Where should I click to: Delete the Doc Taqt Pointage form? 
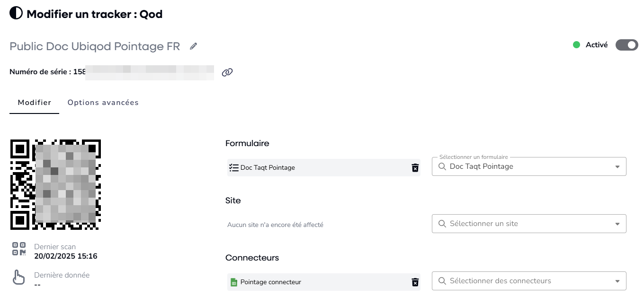click(x=415, y=168)
